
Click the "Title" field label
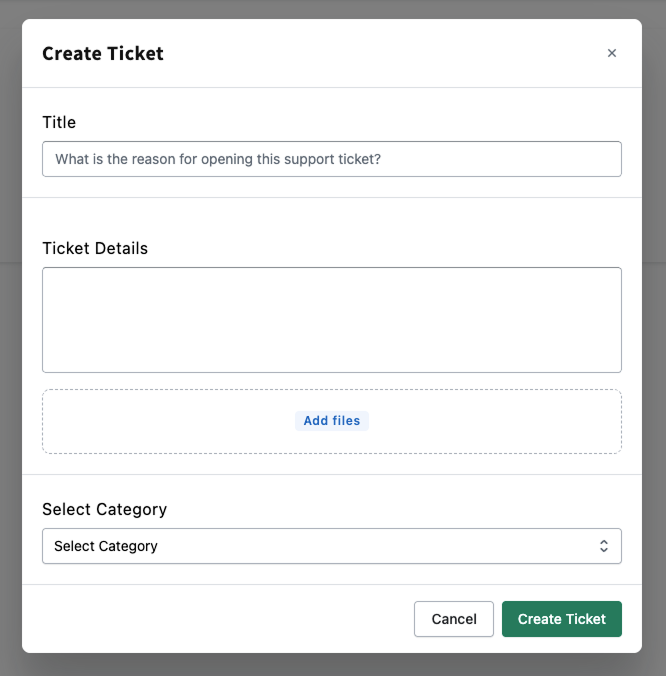(x=59, y=122)
